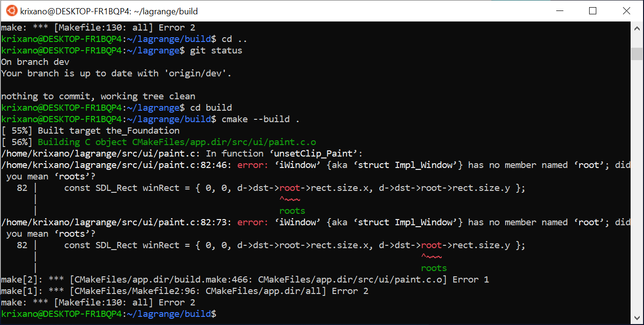Click the 'On branch dev' line
Screen dimensions: 644x325
35,62
